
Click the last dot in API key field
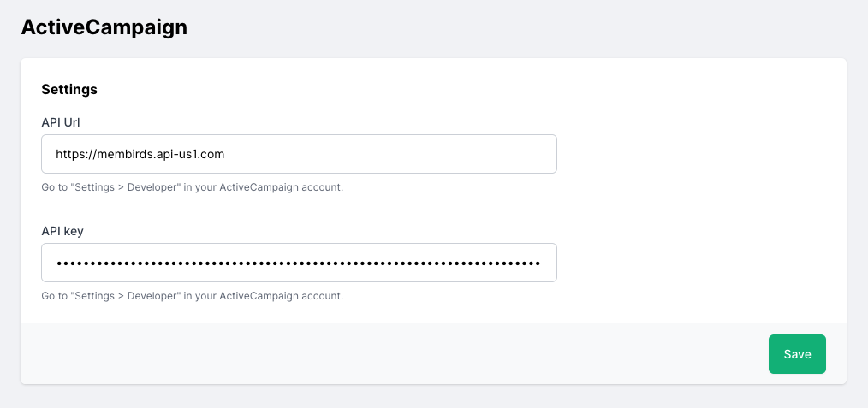538,263
